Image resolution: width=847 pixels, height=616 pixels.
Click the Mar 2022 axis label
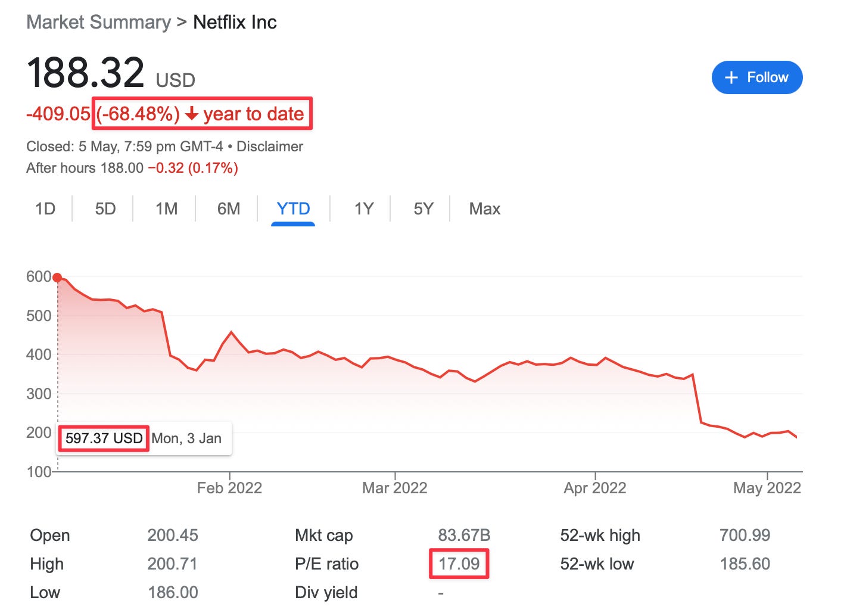coord(395,488)
